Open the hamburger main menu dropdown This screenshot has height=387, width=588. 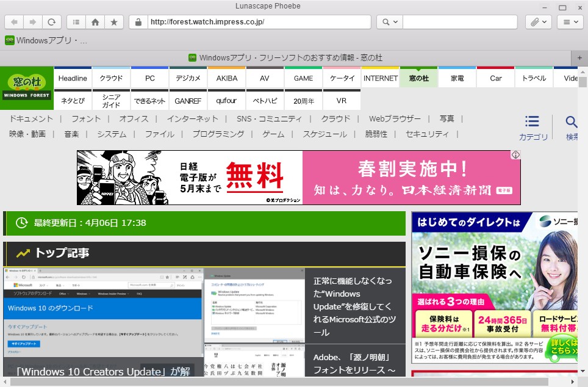coord(570,22)
